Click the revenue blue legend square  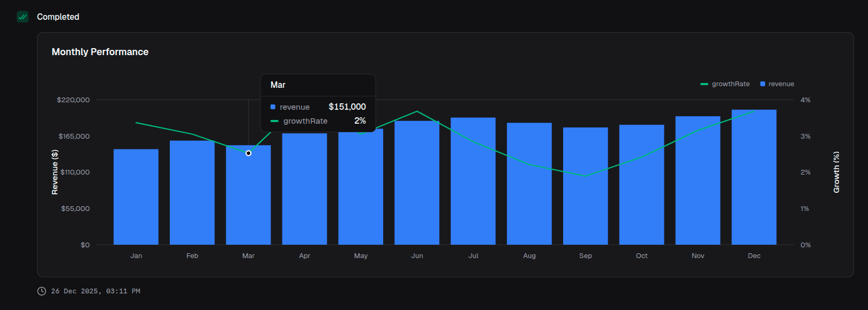point(762,84)
